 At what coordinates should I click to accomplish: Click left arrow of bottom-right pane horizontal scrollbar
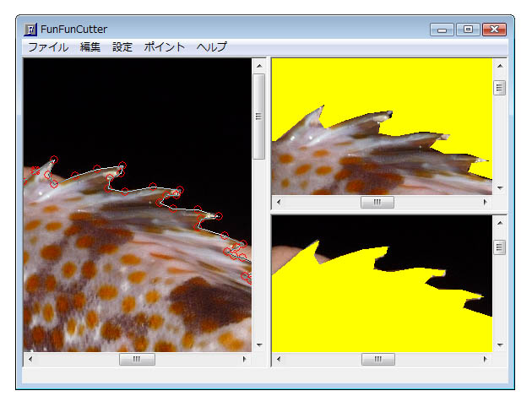(x=279, y=359)
